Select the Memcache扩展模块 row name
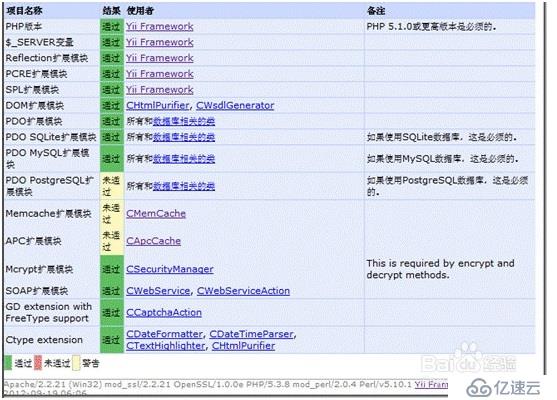This screenshot has width=557, height=400. 48,213
